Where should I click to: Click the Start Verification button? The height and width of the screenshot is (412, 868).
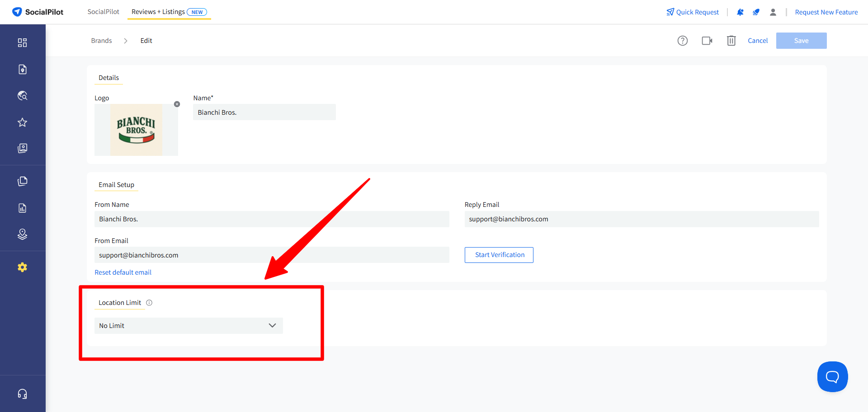(499, 255)
